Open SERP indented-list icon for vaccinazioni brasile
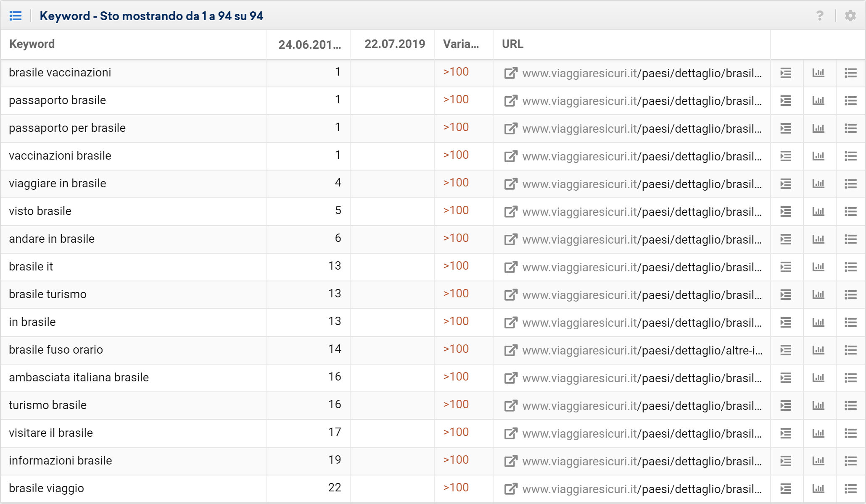This screenshot has height=504, width=866. [x=786, y=156]
